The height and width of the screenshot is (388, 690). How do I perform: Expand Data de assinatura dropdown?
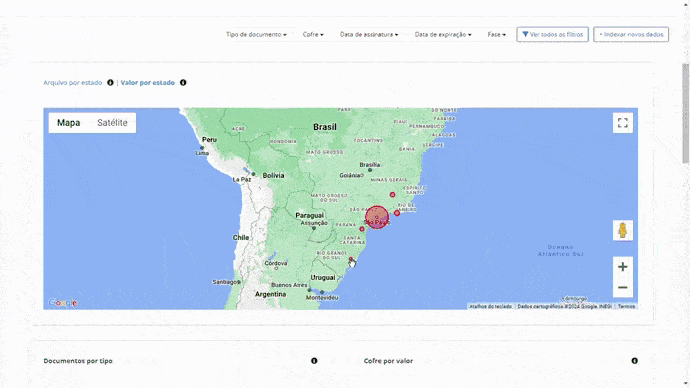[x=369, y=34]
